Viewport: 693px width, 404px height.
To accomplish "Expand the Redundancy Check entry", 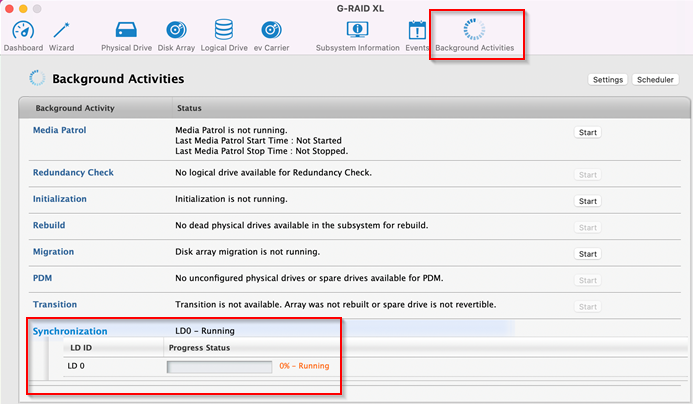I will coord(73,173).
